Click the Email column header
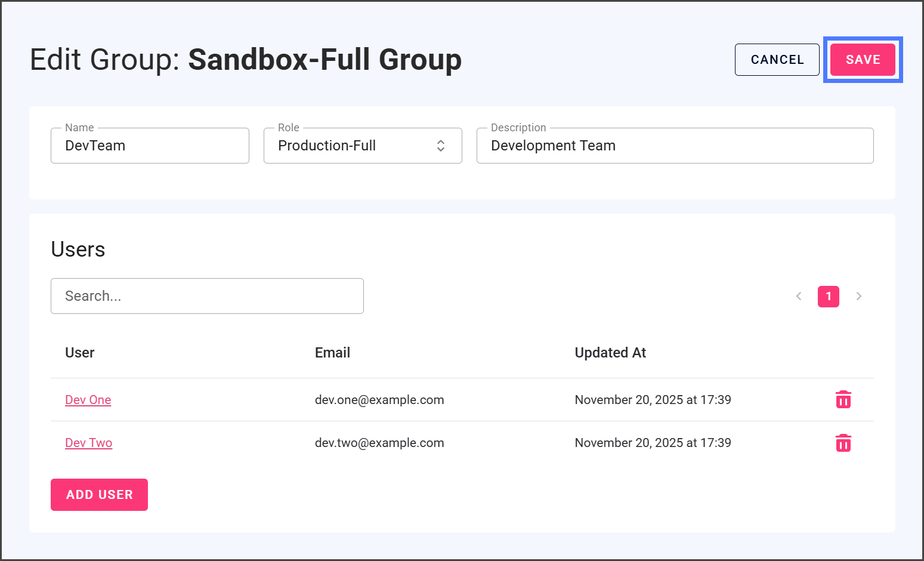 coord(332,353)
